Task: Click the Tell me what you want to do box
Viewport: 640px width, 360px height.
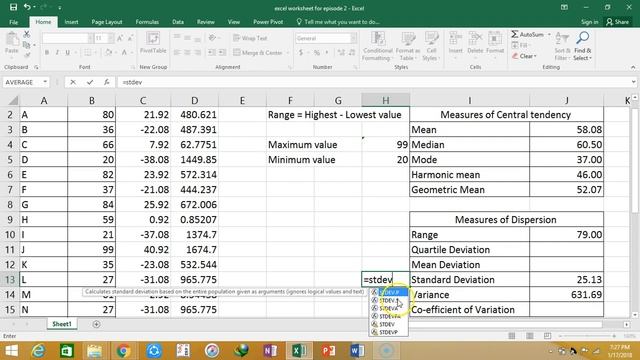Action: pos(338,22)
